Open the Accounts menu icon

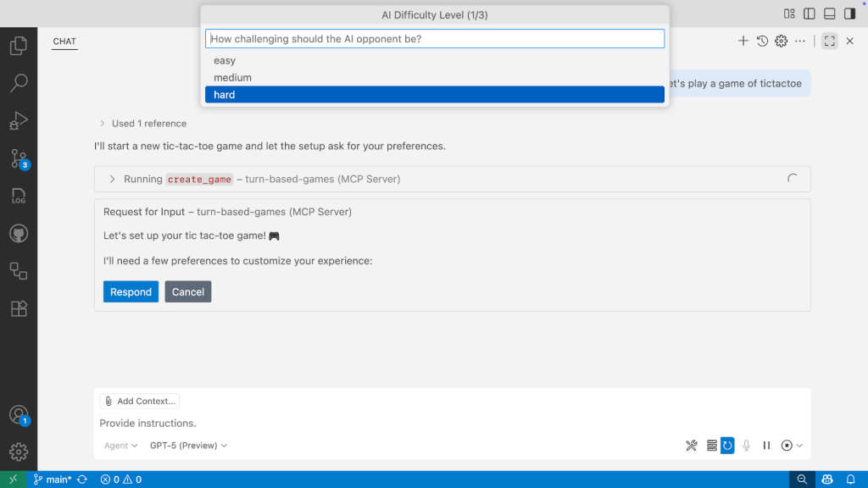coord(19,415)
